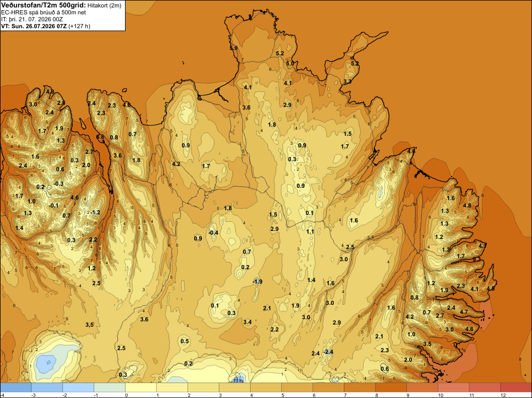
Task: Click the temperature value '-0.4'
Action: pos(213,233)
